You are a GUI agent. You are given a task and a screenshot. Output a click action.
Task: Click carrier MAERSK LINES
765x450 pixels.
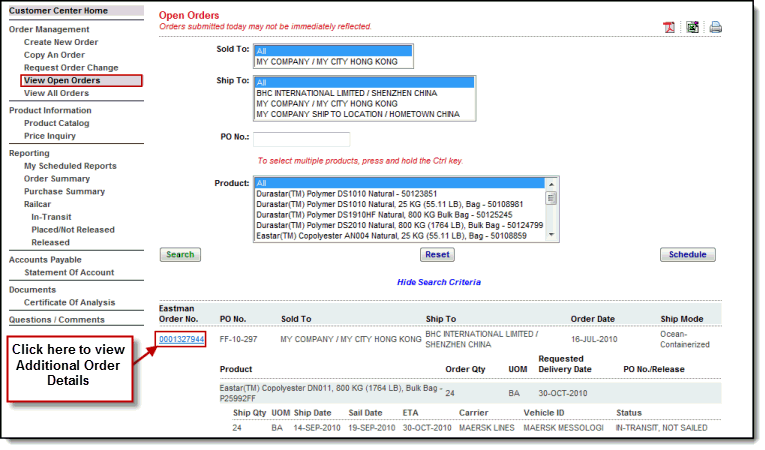pyautogui.click(x=486, y=428)
